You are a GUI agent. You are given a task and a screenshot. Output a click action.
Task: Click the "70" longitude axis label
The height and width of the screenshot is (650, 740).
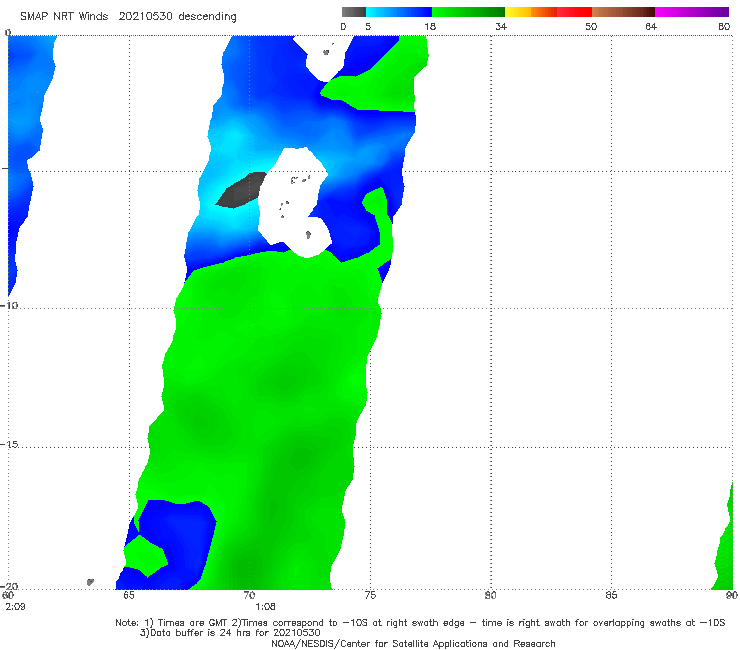pyautogui.click(x=249, y=595)
